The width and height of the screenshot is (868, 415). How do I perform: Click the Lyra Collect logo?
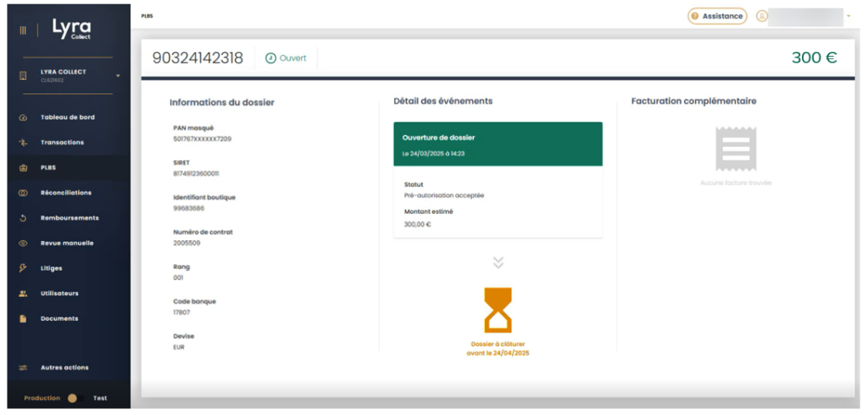point(72,29)
